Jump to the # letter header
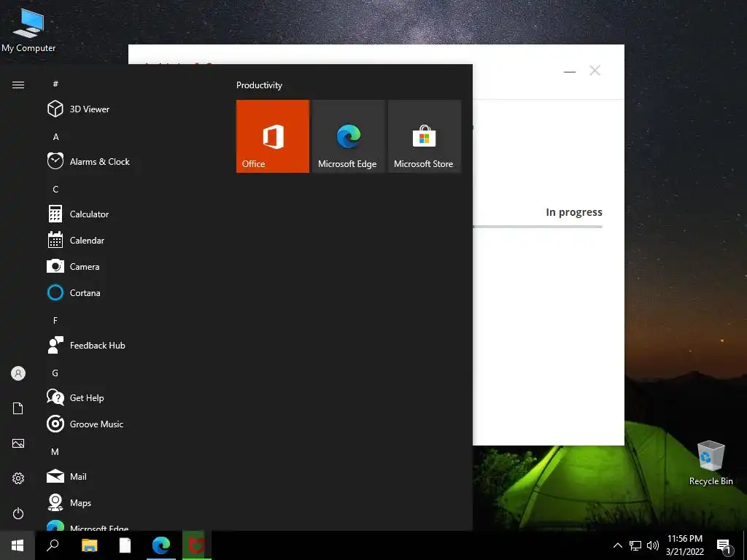The height and width of the screenshot is (560, 747). [55, 84]
